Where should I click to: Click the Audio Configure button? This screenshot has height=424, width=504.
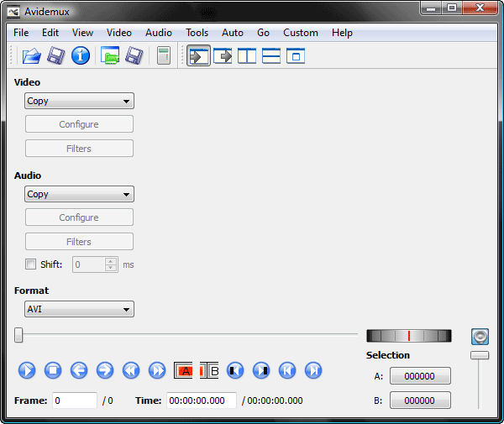[x=79, y=217]
